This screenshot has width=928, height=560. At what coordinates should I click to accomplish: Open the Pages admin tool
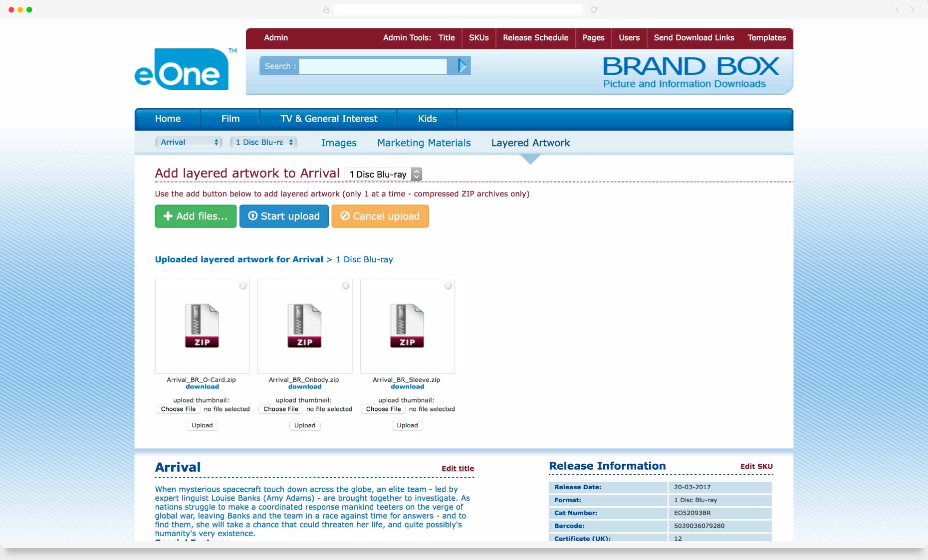(x=593, y=37)
